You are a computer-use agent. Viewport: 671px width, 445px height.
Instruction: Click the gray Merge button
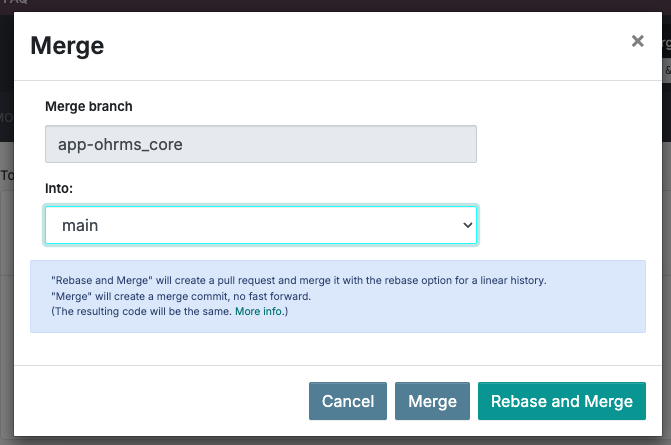click(x=432, y=401)
